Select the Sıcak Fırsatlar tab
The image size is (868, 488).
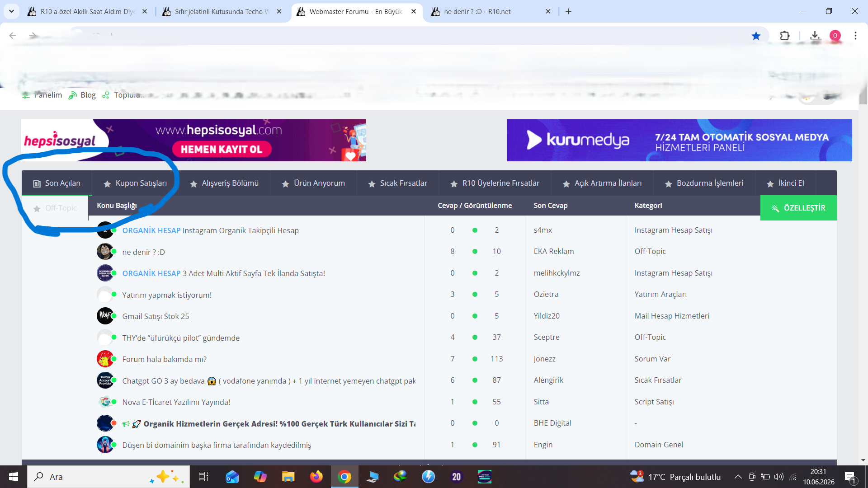click(x=398, y=183)
